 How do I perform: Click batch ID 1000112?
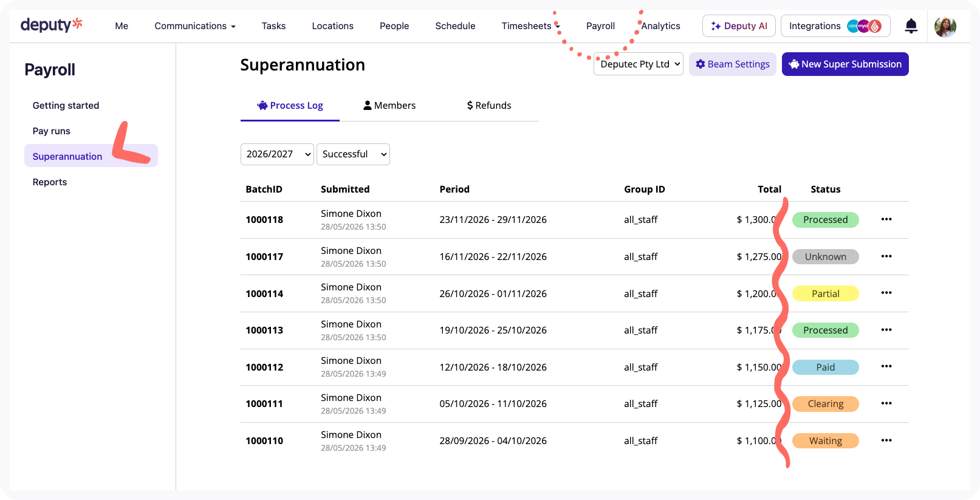[x=264, y=368]
